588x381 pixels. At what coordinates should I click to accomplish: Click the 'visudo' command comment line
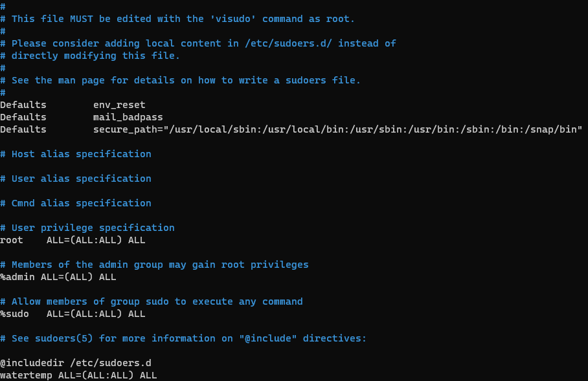coord(183,19)
